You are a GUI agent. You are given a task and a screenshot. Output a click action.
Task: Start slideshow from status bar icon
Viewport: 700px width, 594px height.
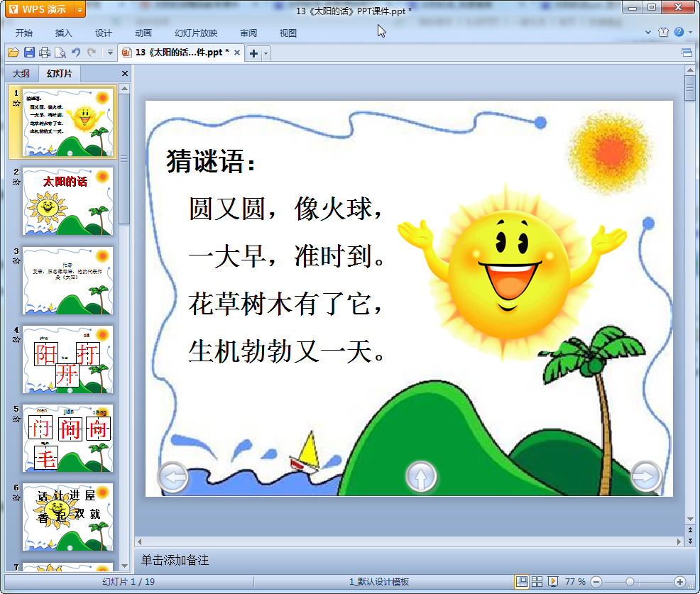coord(553,581)
